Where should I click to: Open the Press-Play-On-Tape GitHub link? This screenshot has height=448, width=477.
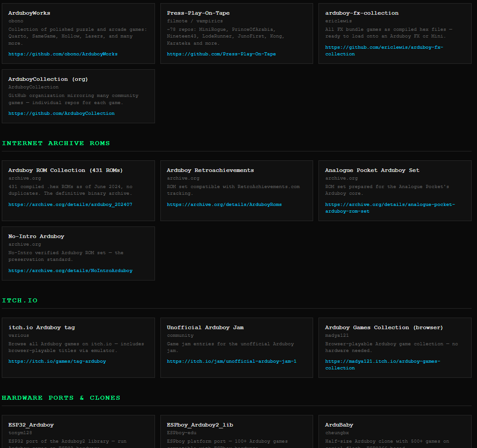221,54
